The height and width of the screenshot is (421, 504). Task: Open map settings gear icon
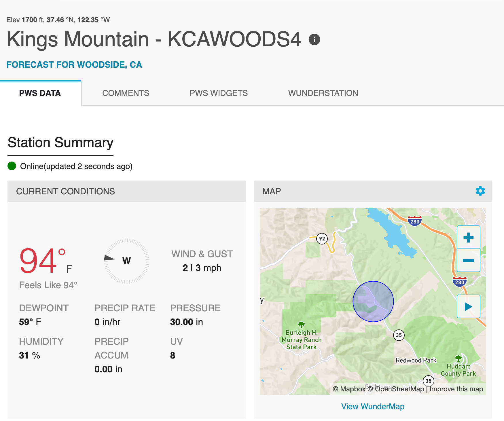pyautogui.click(x=480, y=191)
